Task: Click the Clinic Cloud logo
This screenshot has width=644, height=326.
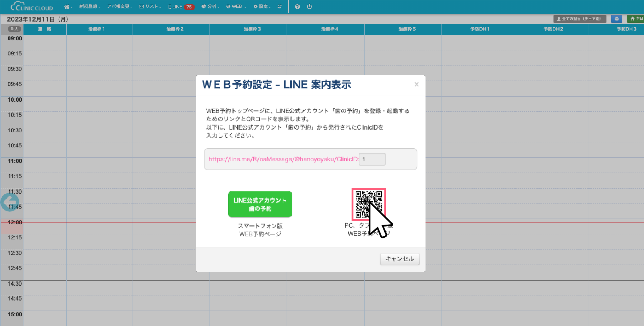Action: point(32,7)
